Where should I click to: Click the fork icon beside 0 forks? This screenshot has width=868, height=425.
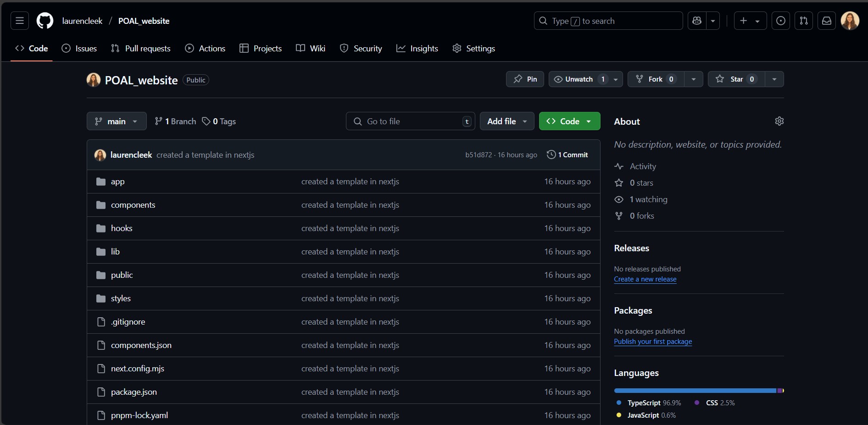click(x=619, y=216)
